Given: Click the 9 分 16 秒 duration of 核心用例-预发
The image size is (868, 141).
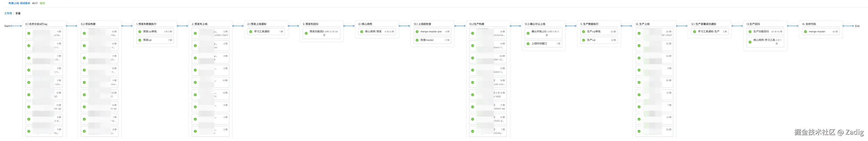Looking at the screenshot, I should 389,32.
